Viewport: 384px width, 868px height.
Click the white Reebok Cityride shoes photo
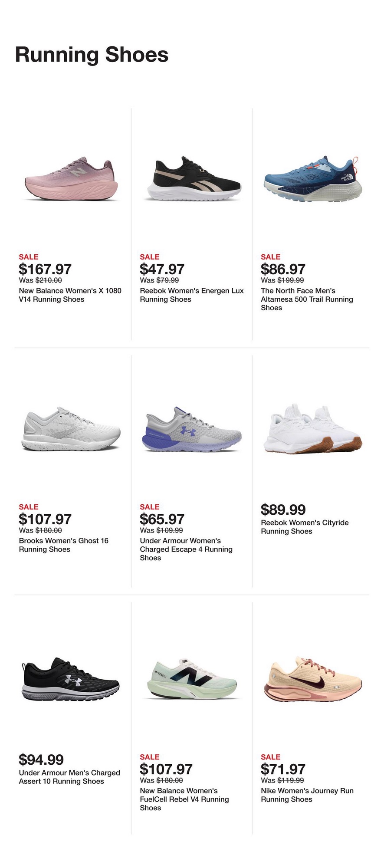(313, 429)
